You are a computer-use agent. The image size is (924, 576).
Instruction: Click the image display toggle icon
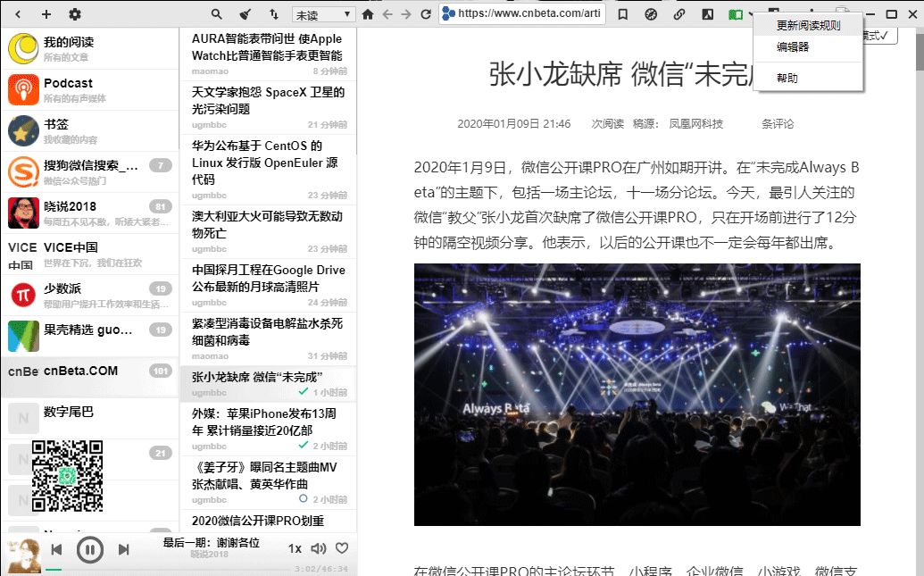(707, 14)
